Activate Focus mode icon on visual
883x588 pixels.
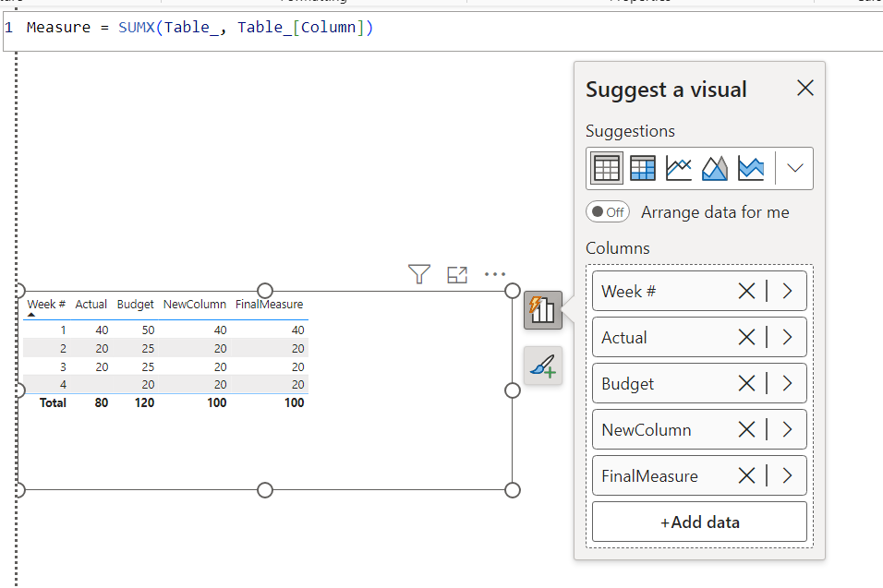coord(457,274)
